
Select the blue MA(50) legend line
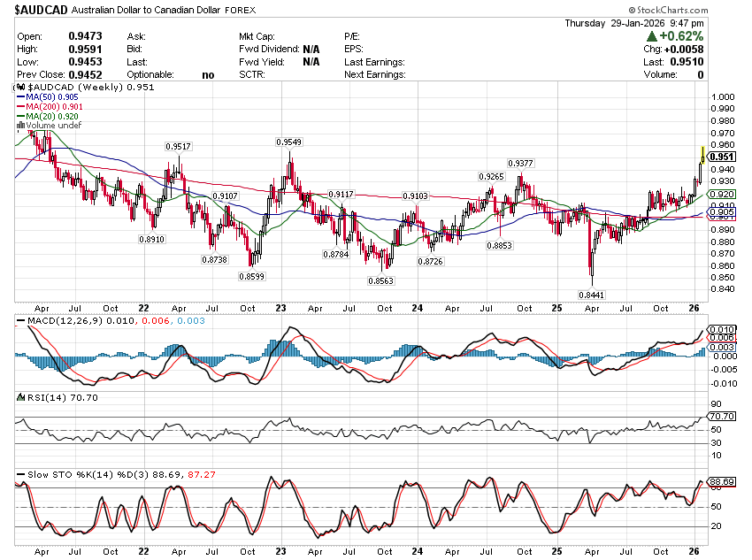(x=22, y=97)
